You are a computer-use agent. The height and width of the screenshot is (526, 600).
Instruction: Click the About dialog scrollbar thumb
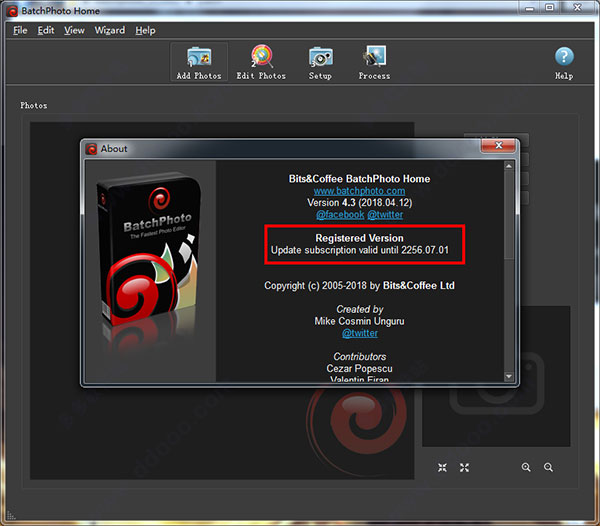[509, 215]
